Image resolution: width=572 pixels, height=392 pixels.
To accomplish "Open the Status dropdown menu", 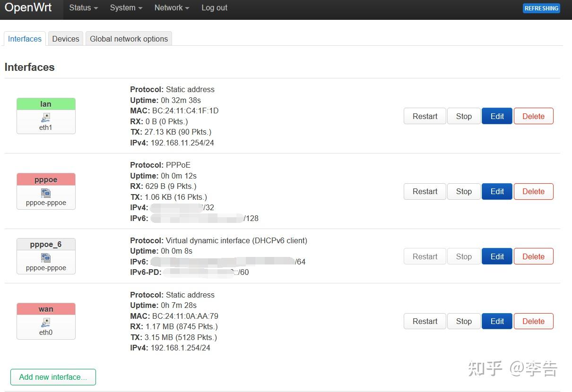I will tap(82, 8).
